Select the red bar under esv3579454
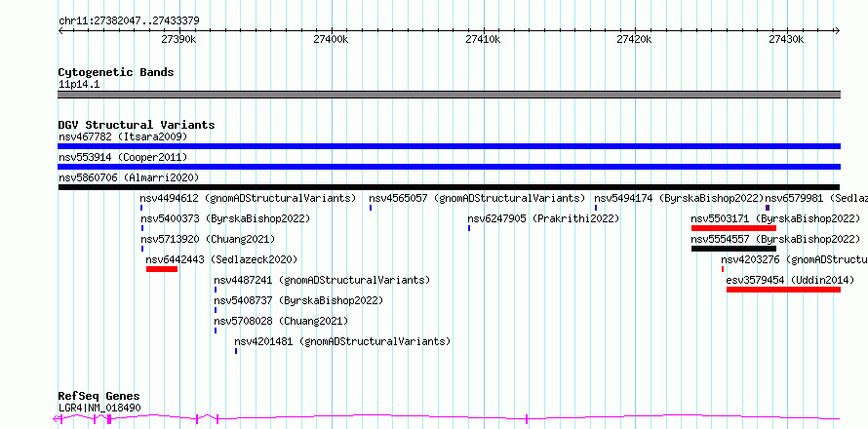Image resolution: width=868 pixels, height=429 pixels. pyautogui.click(x=783, y=290)
